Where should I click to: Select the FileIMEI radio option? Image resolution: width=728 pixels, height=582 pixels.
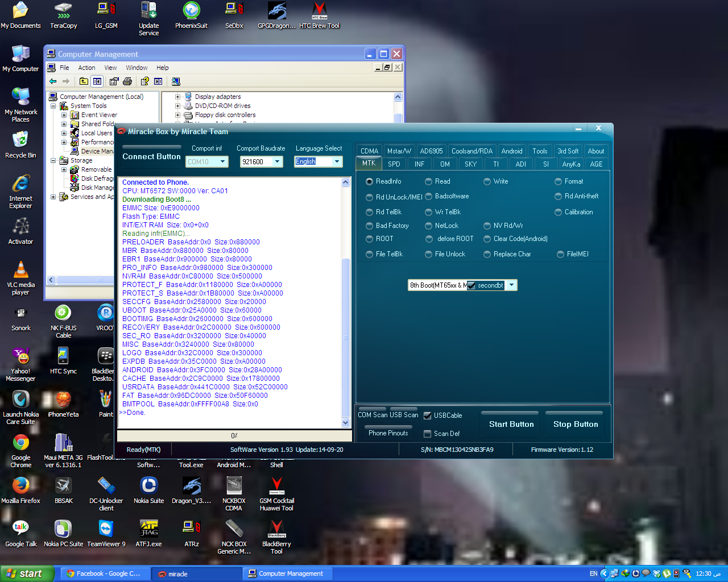(x=573, y=254)
